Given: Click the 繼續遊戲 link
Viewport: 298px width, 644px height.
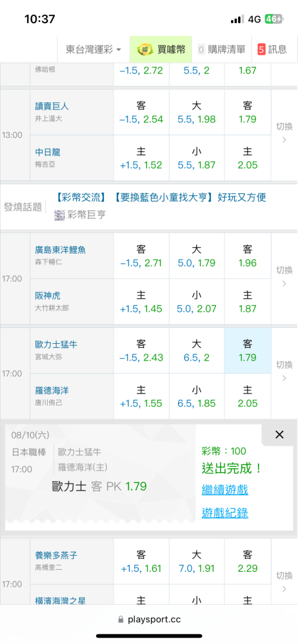Looking at the screenshot, I should click(x=224, y=489).
